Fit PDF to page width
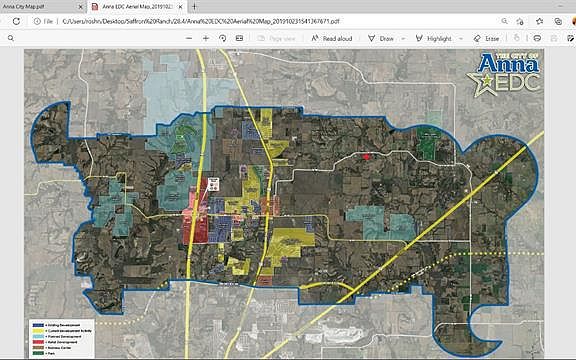 pyautogui.click(x=240, y=38)
